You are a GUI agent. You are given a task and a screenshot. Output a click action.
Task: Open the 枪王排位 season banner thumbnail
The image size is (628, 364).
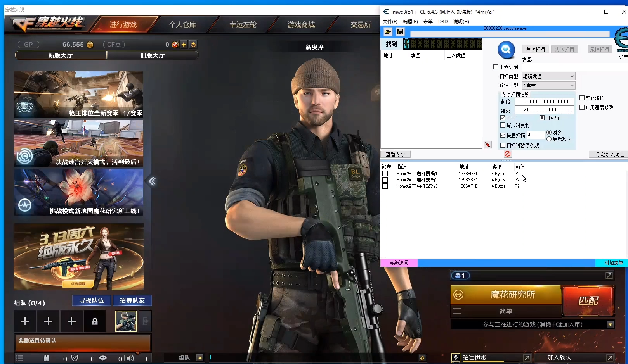(78, 94)
